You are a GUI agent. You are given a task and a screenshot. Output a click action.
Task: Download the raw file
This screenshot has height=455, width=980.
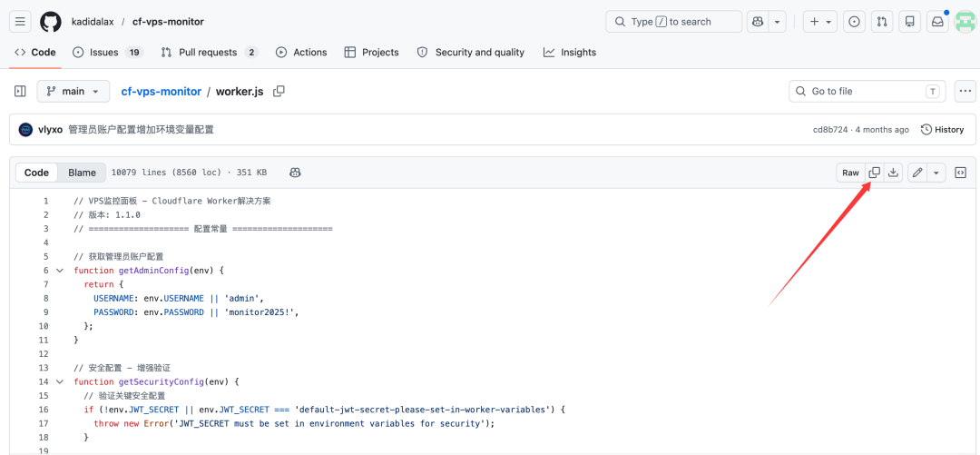click(894, 173)
